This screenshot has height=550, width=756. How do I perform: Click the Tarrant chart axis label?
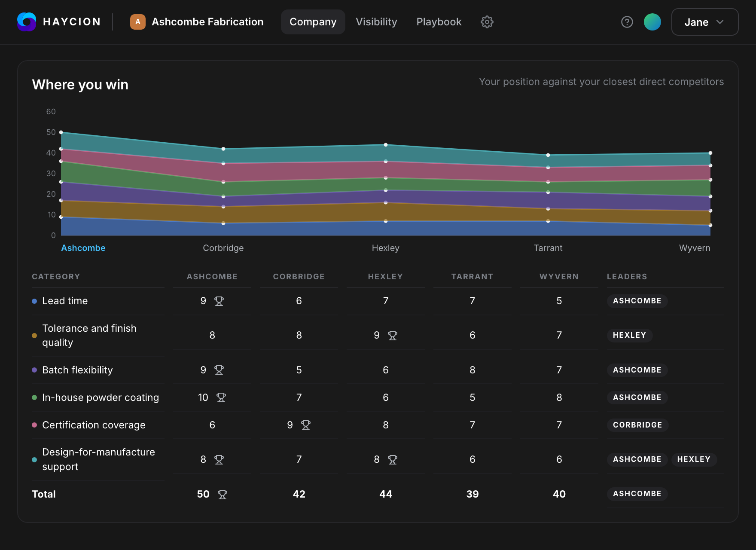(x=548, y=248)
